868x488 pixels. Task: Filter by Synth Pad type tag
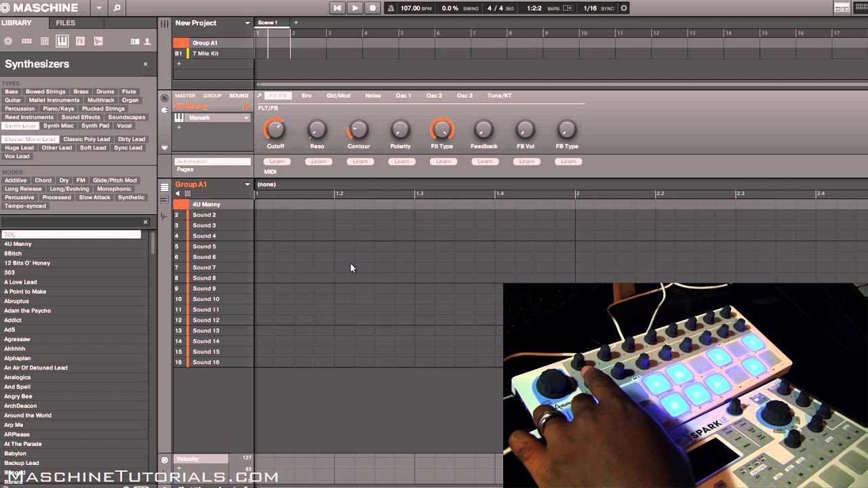[95, 126]
